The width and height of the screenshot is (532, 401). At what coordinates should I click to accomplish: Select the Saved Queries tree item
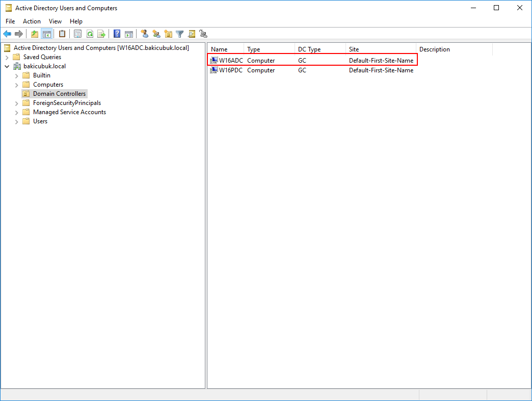point(42,57)
